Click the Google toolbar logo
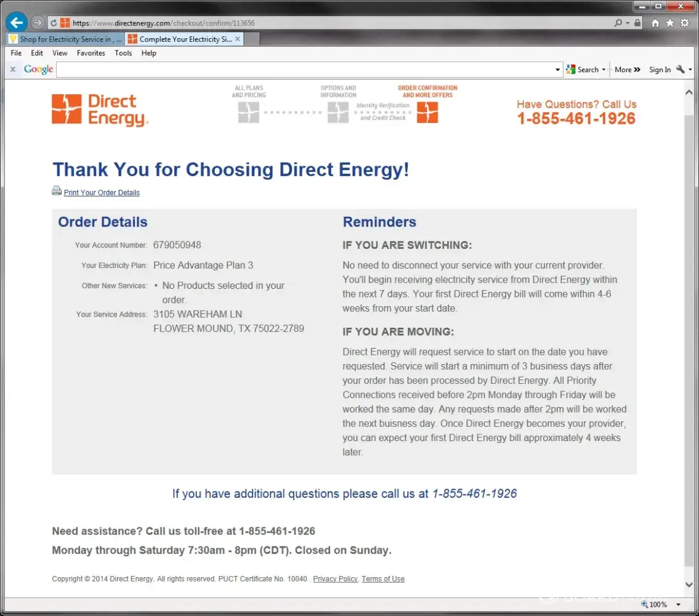The image size is (699, 616). pos(38,69)
